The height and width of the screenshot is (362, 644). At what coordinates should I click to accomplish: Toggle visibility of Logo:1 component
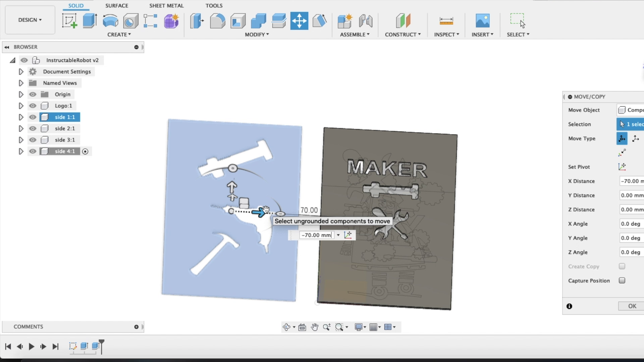[33, 106]
